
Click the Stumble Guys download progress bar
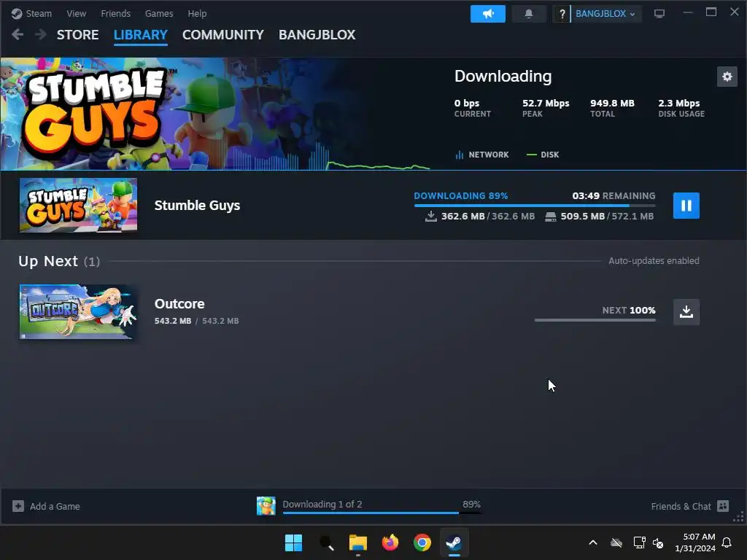click(x=535, y=206)
